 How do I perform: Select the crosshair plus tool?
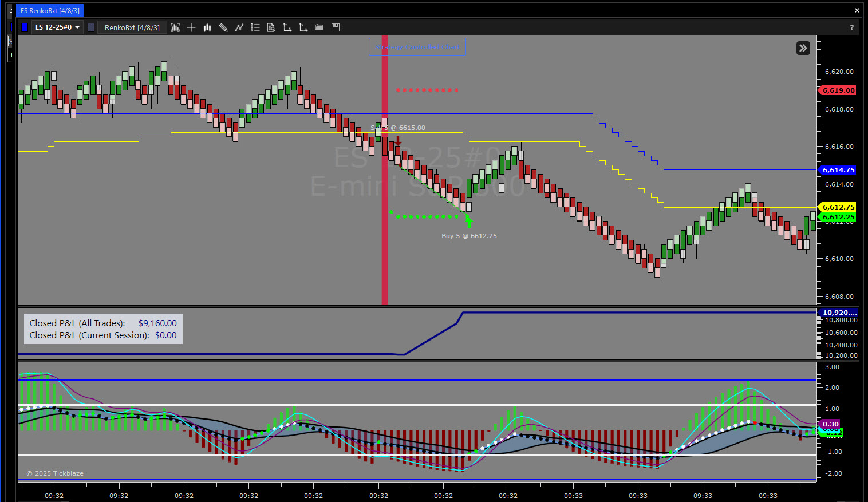191,27
